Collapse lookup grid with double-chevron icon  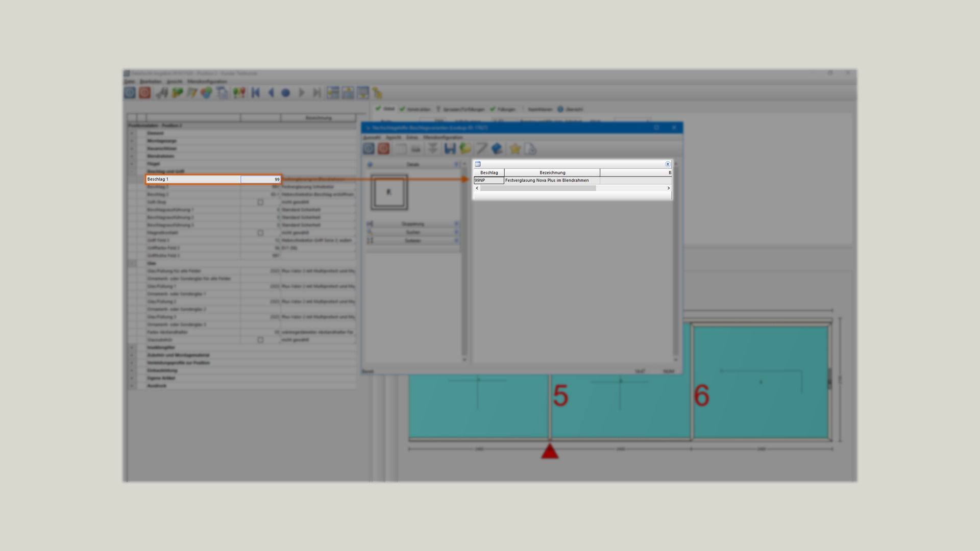pos(668,164)
